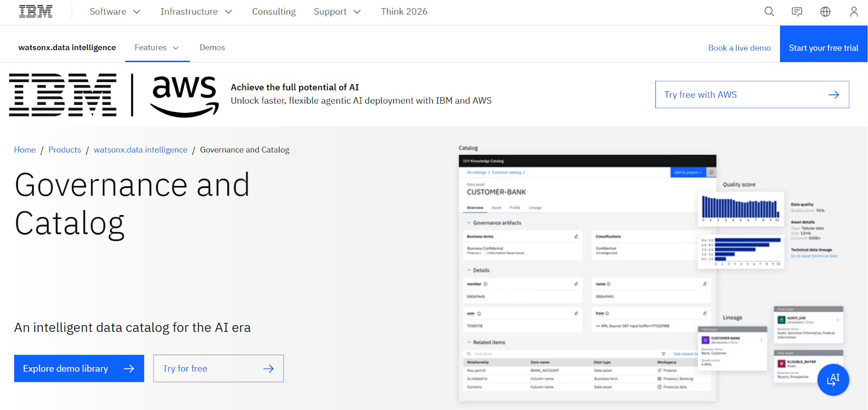Open Consulting in the top menu

point(274,11)
